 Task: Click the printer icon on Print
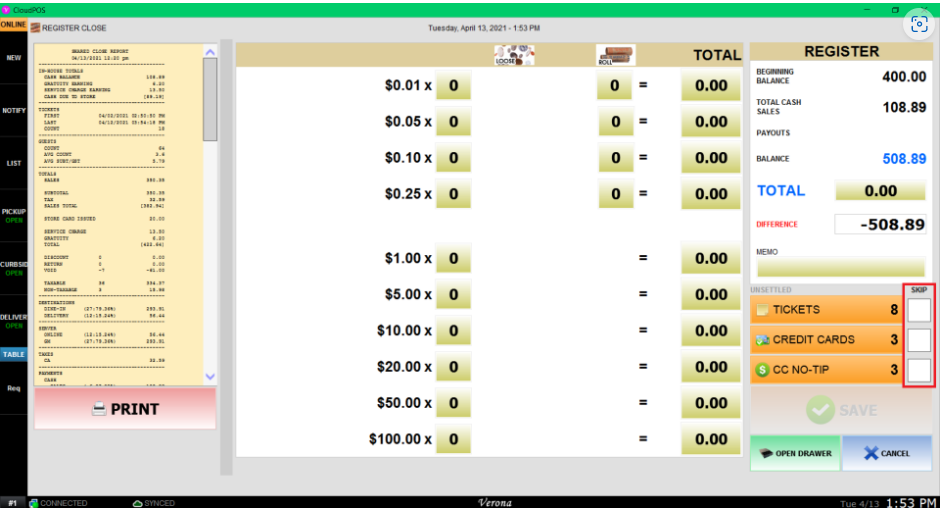[99, 409]
